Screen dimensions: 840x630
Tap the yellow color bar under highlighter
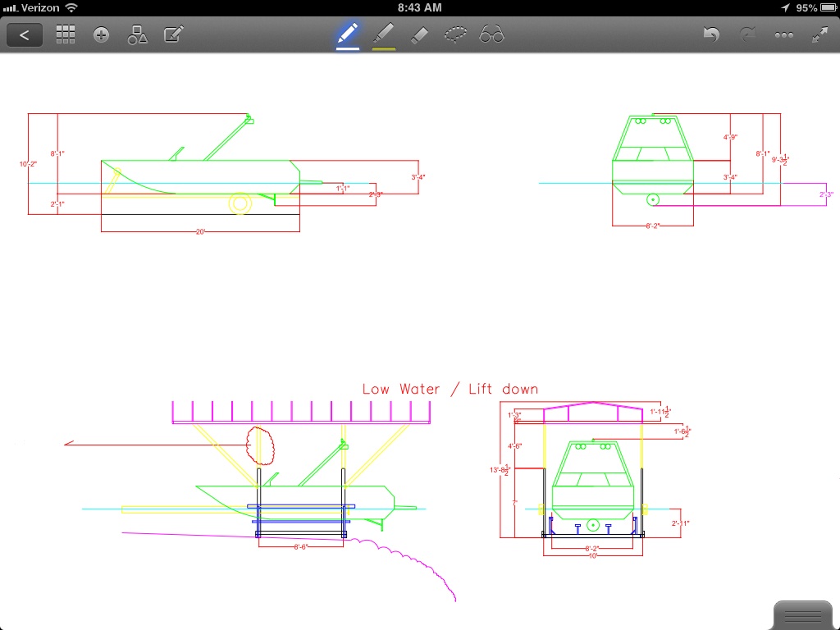click(383, 48)
